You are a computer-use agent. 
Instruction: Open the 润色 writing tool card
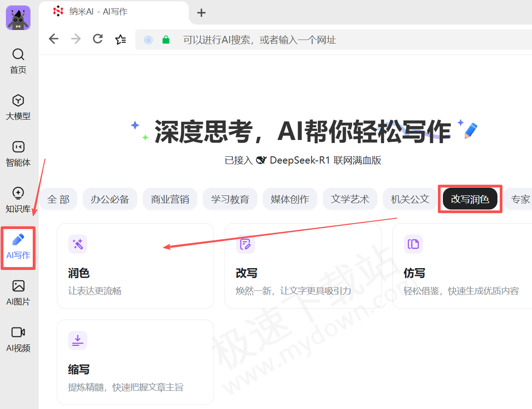click(x=135, y=266)
